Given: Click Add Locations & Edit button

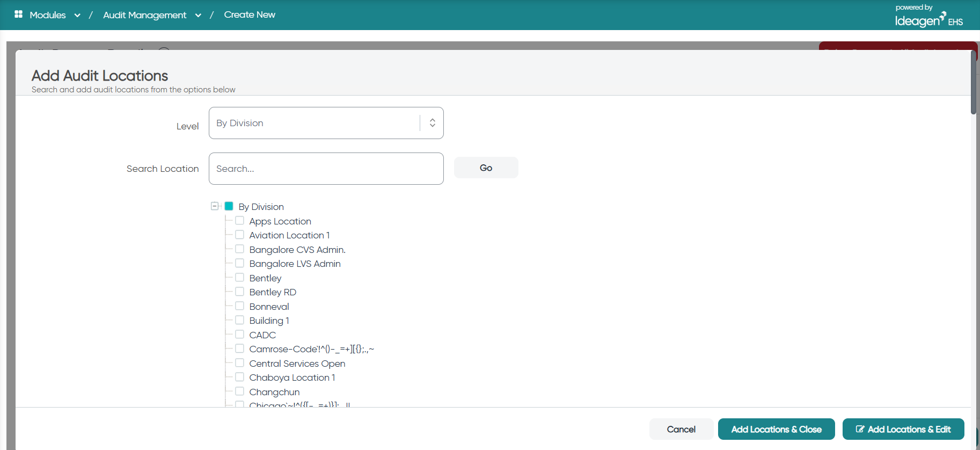Looking at the screenshot, I should (903, 429).
